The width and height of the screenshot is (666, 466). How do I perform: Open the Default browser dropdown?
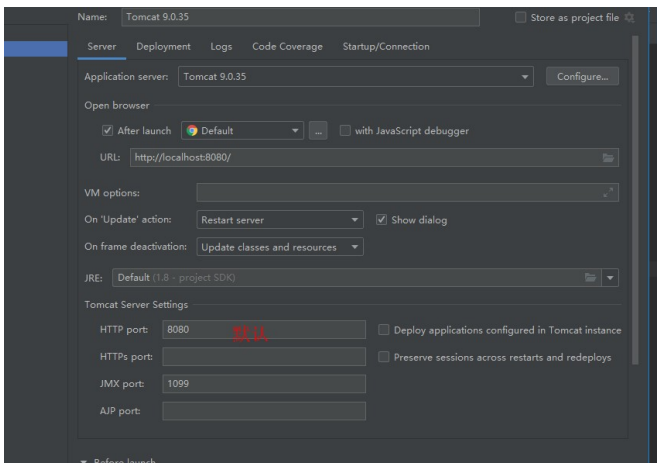point(242,130)
